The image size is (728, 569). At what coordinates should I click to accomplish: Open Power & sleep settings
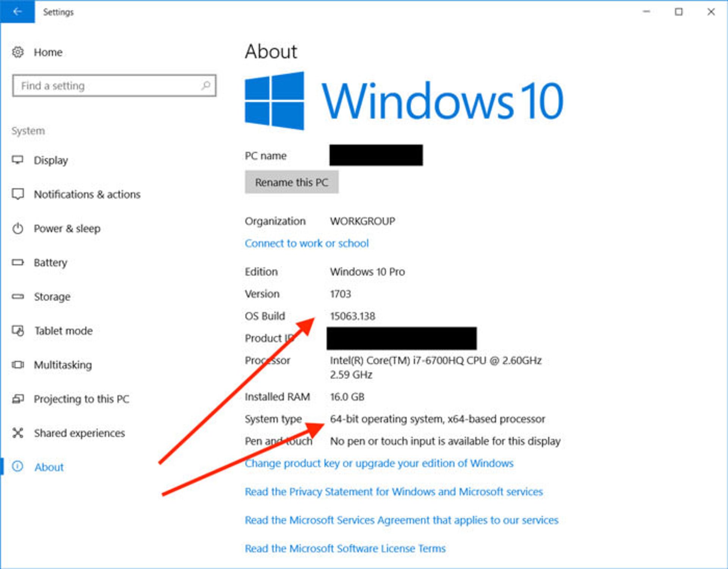(x=67, y=229)
